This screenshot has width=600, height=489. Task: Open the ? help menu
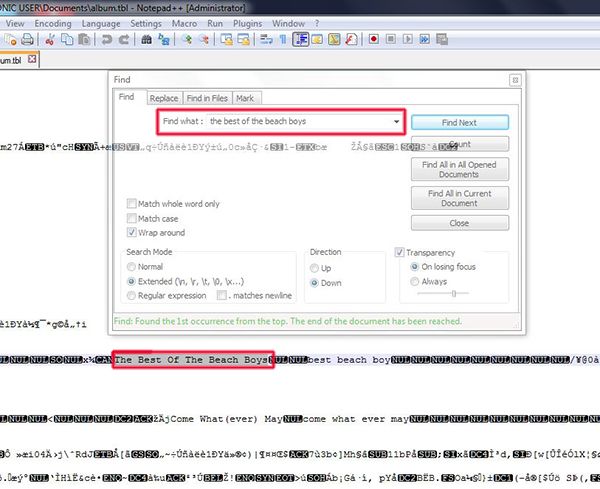(x=317, y=24)
